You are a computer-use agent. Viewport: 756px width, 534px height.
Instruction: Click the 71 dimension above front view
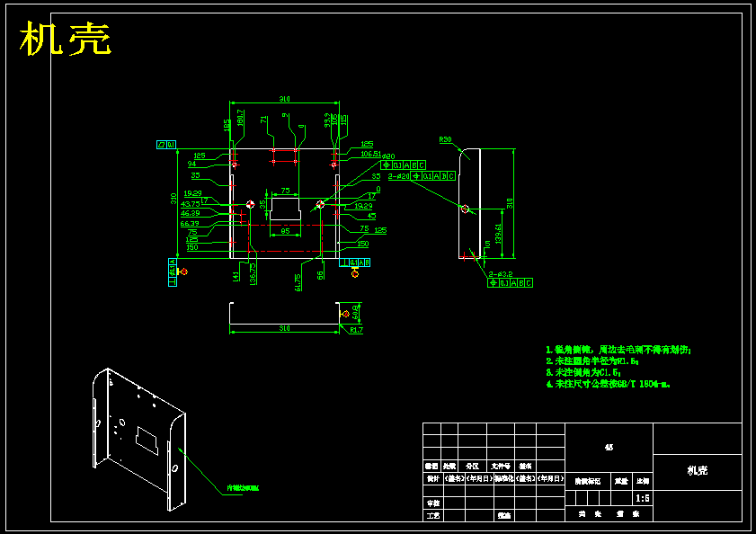(263, 120)
